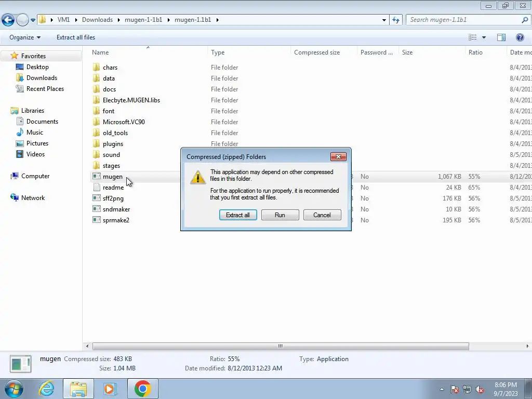Open Recent Places in navigation pane
The width and height of the screenshot is (532, 399).
click(x=45, y=88)
